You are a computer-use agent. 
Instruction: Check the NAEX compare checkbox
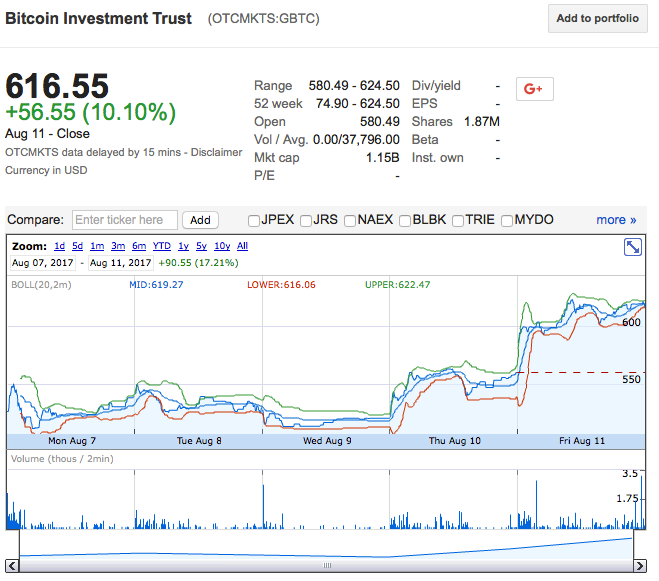(350, 221)
